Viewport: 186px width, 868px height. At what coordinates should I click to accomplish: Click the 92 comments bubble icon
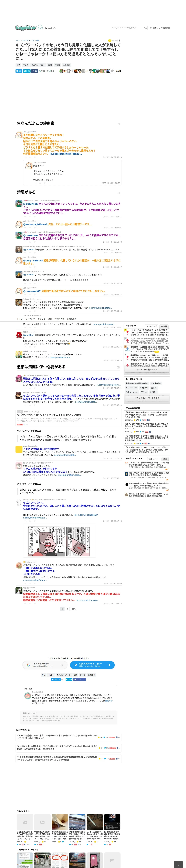pyautogui.click(x=51, y=71)
